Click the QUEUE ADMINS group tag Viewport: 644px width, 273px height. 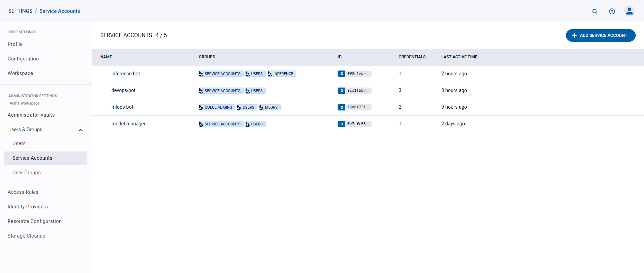tap(217, 107)
